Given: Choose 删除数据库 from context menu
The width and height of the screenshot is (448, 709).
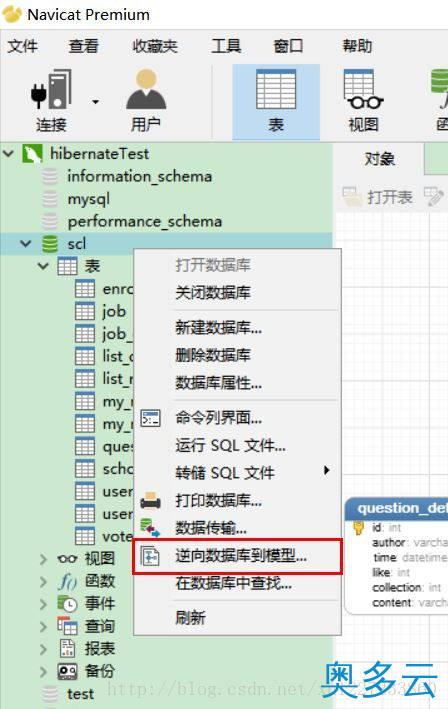Looking at the screenshot, I should click(237, 355).
